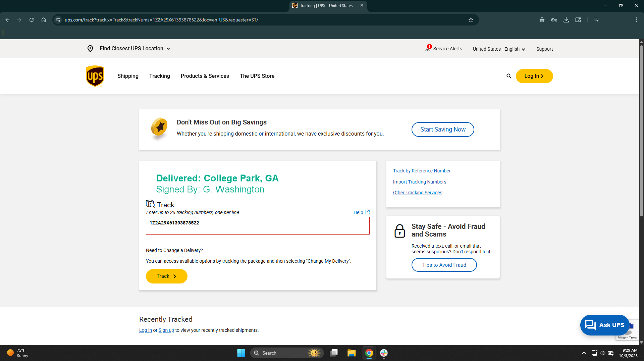Image resolution: width=644 pixels, height=361 pixels.
Task: Open the Service Alerts link
Action: 447,49
